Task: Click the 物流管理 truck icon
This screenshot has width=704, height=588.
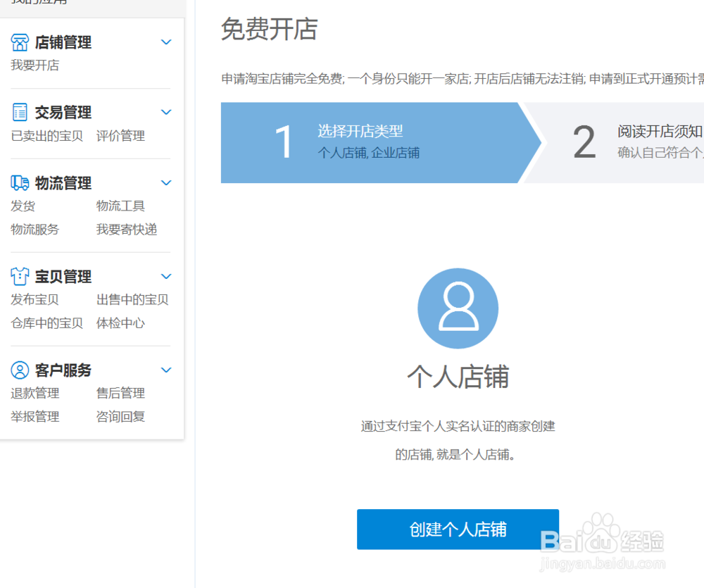Action: [x=20, y=182]
